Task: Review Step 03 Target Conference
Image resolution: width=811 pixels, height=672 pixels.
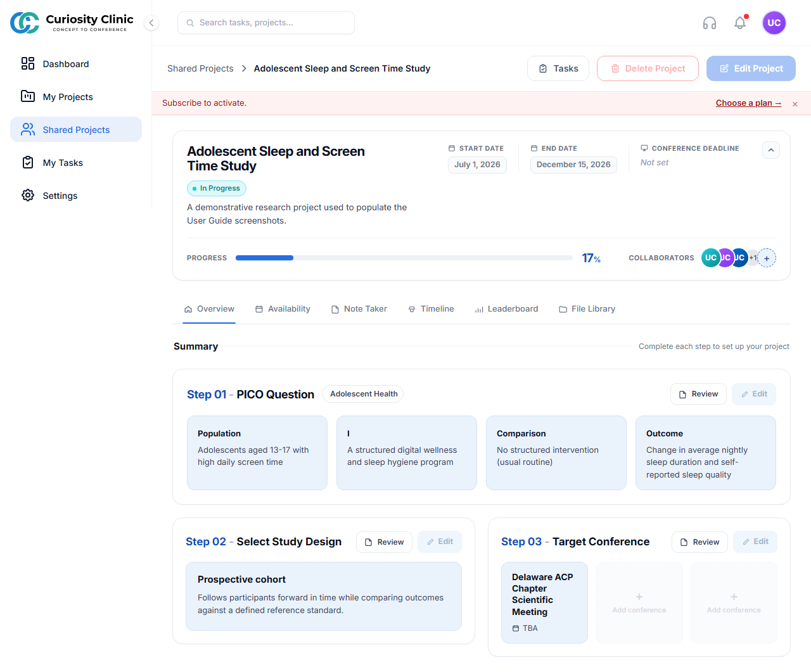Action: click(699, 542)
